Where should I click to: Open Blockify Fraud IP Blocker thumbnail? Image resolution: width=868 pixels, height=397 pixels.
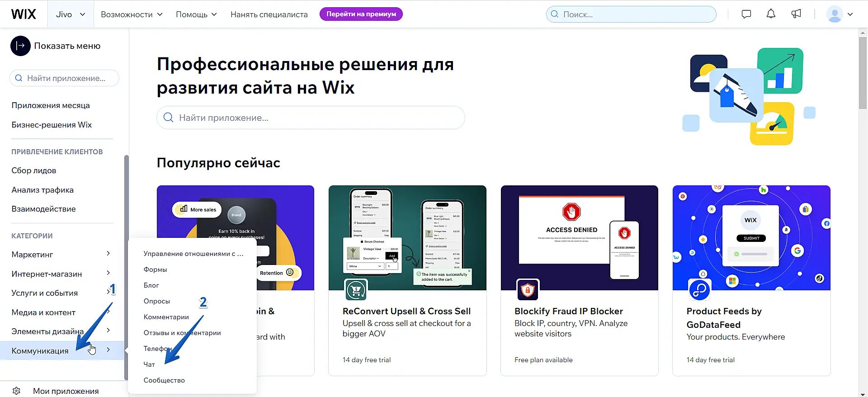tap(579, 238)
